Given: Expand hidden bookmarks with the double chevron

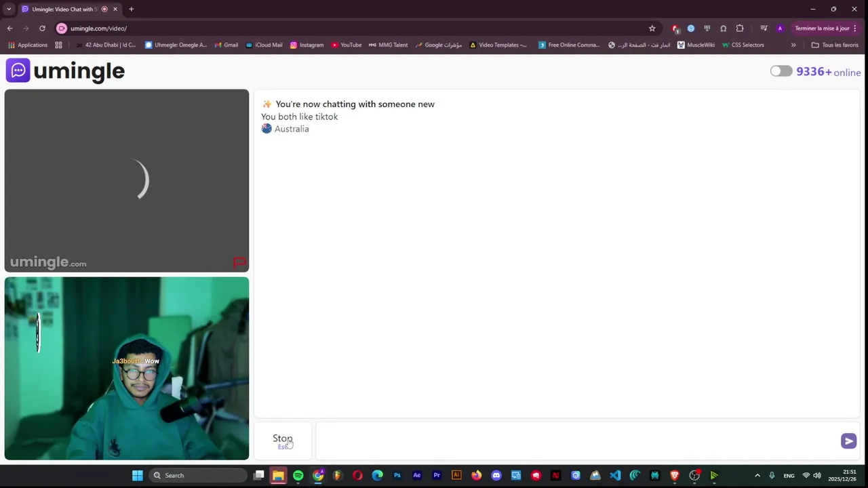Looking at the screenshot, I should click(793, 45).
